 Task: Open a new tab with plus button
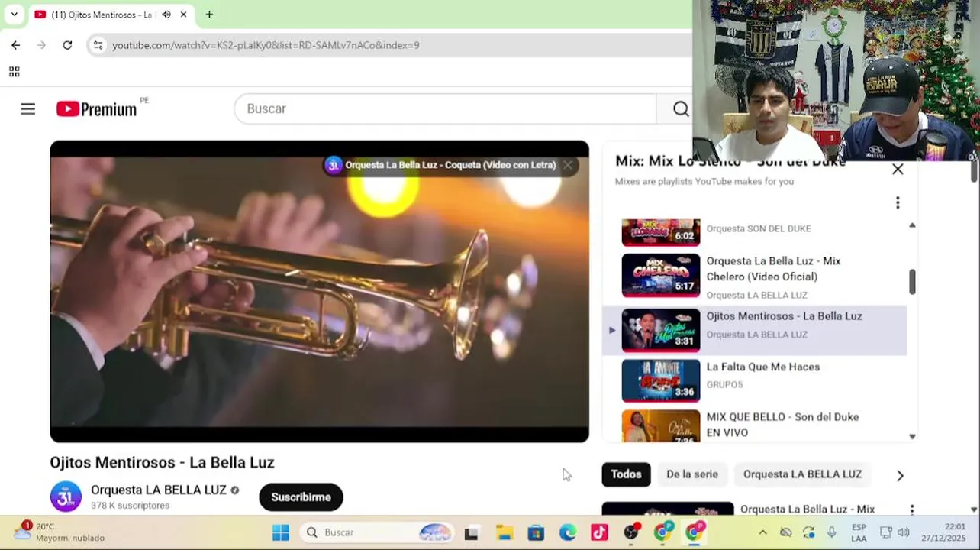point(209,15)
